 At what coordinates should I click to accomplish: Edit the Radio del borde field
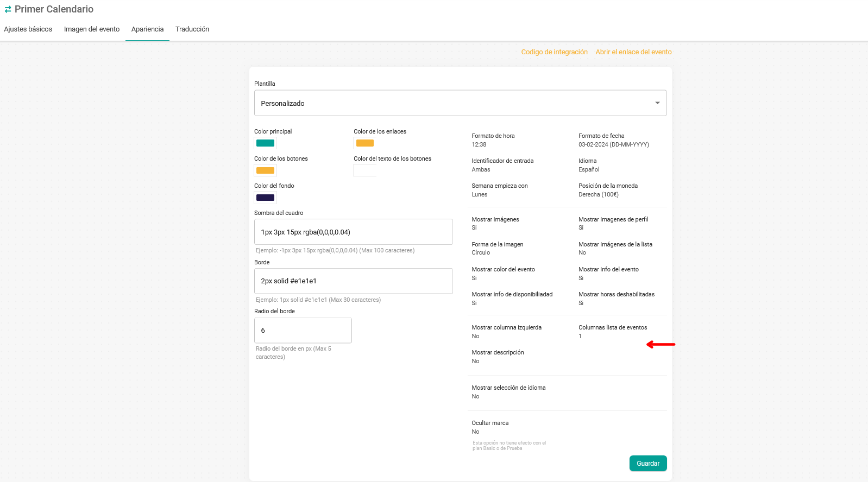[x=303, y=331]
